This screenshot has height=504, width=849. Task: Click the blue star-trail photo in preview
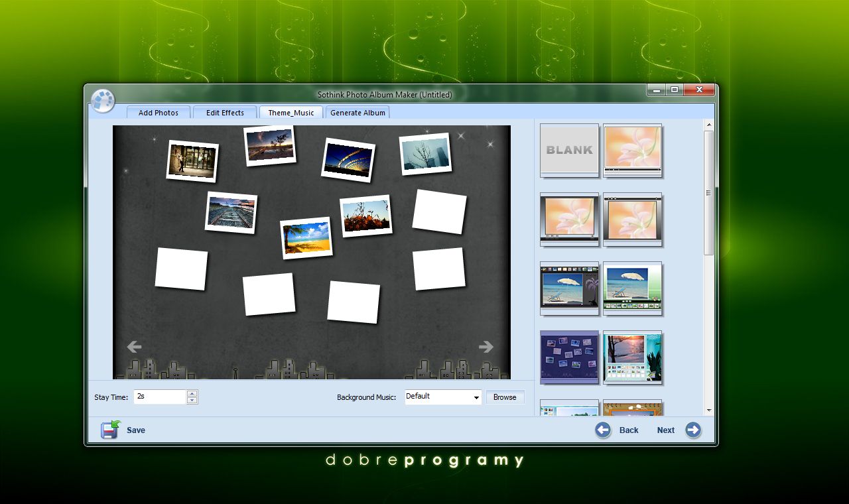(x=348, y=160)
